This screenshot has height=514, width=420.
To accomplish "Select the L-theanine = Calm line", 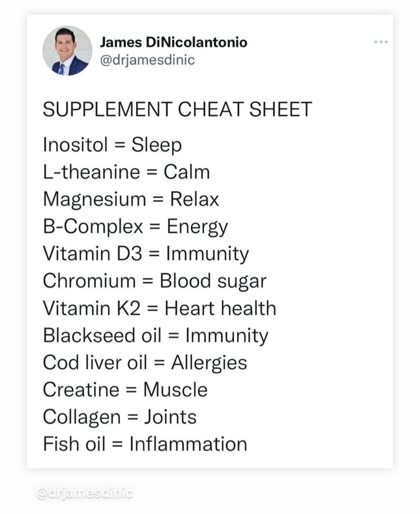I will [126, 172].
